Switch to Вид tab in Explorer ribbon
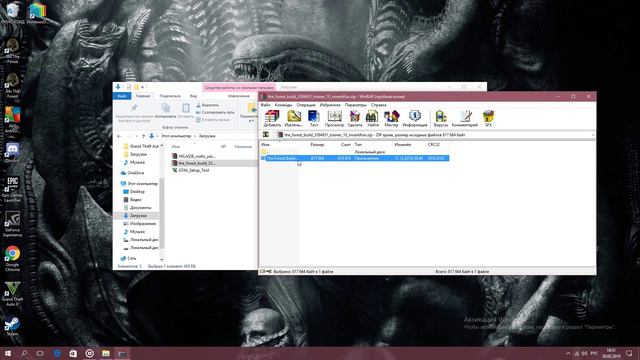 coord(193,96)
